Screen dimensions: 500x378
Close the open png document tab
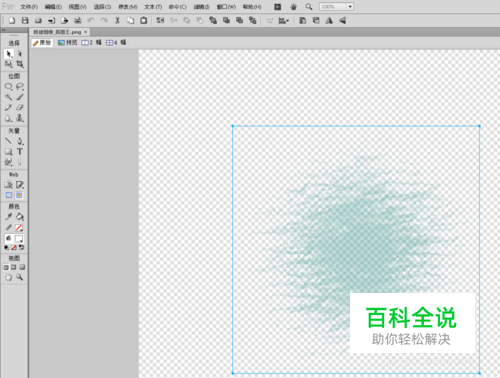(x=86, y=32)
